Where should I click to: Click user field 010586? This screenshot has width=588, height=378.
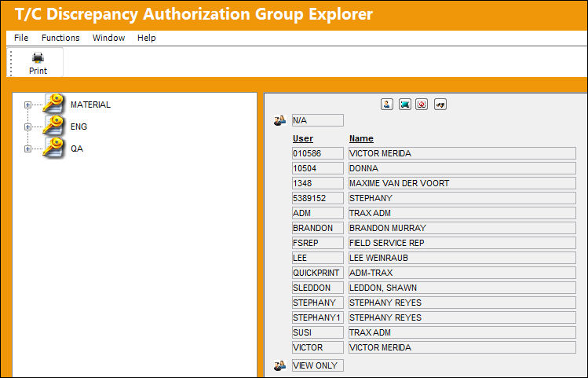coord(318,153)
